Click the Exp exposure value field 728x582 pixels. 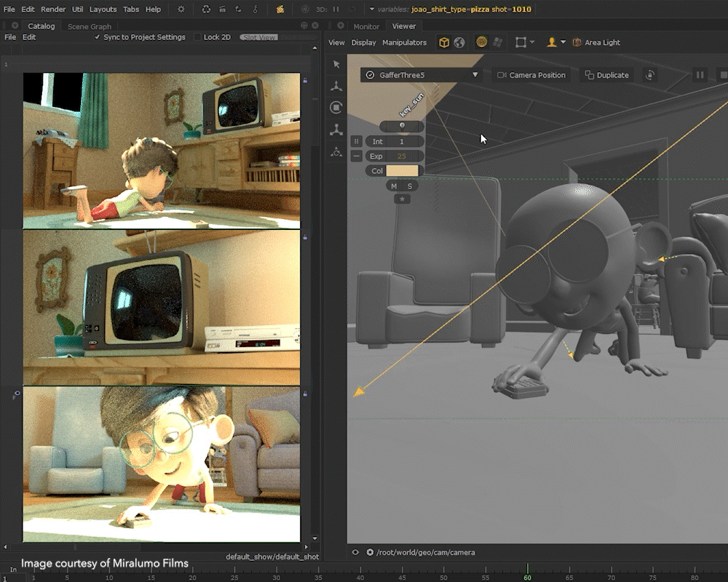pos(402,156)
